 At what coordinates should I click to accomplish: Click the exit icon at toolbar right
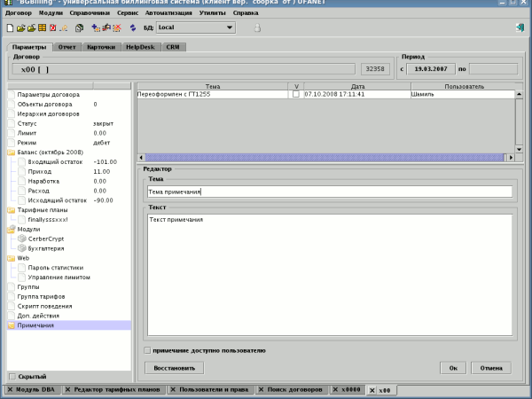tap(519, 28)
